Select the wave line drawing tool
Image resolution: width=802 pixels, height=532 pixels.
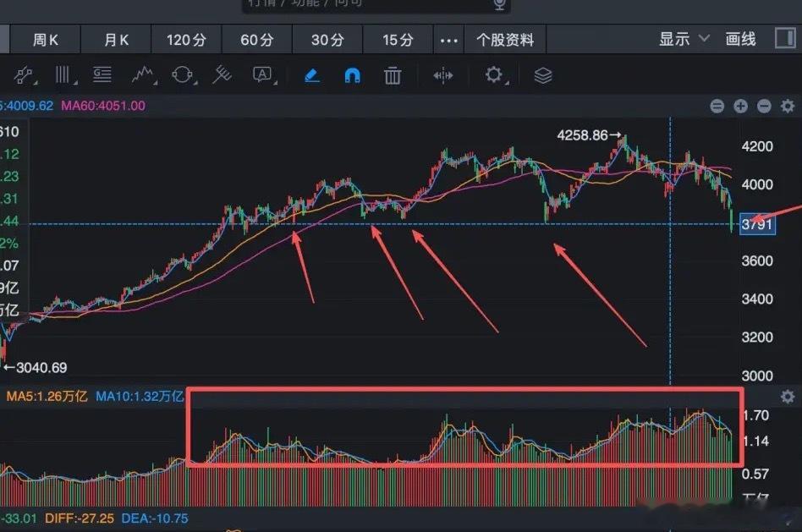pos(143,75)
